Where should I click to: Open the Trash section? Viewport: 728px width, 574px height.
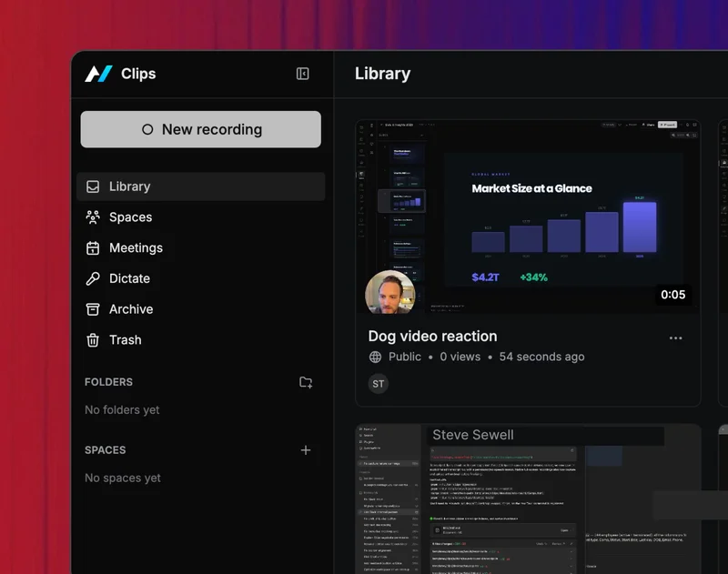click(200, 339)
